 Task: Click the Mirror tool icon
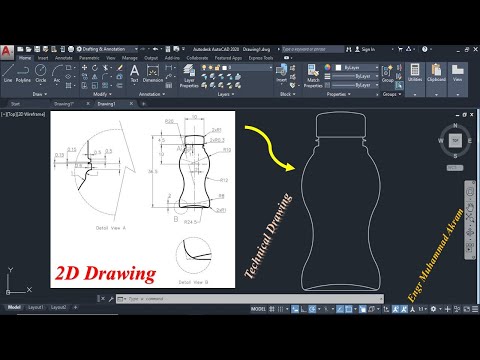(x=95, y=77)
